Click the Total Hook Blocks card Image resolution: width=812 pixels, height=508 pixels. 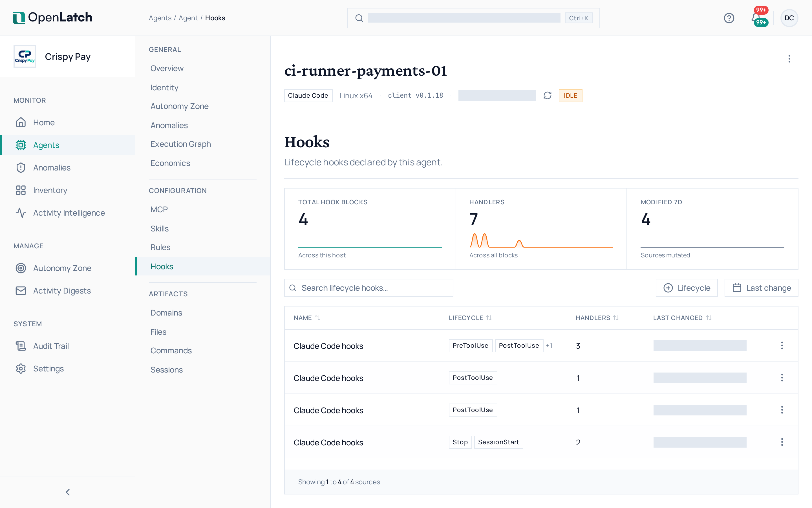point(370,229)
